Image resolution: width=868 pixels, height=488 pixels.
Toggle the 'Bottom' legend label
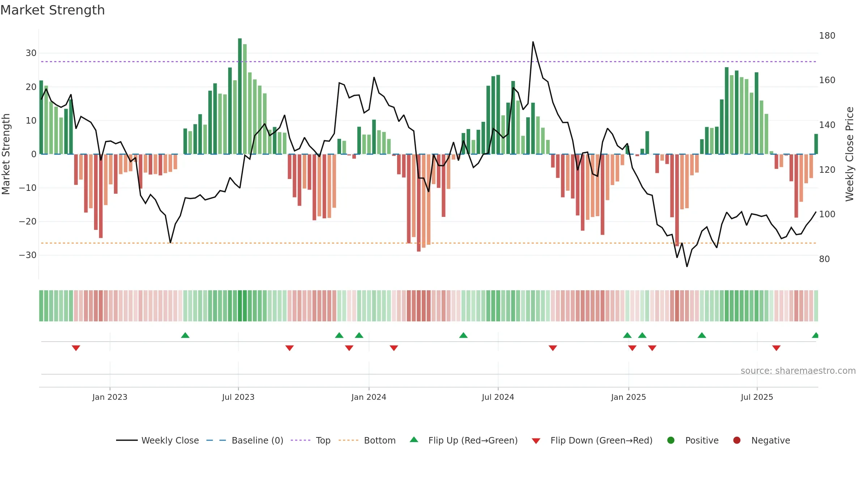tap(380, 440)
